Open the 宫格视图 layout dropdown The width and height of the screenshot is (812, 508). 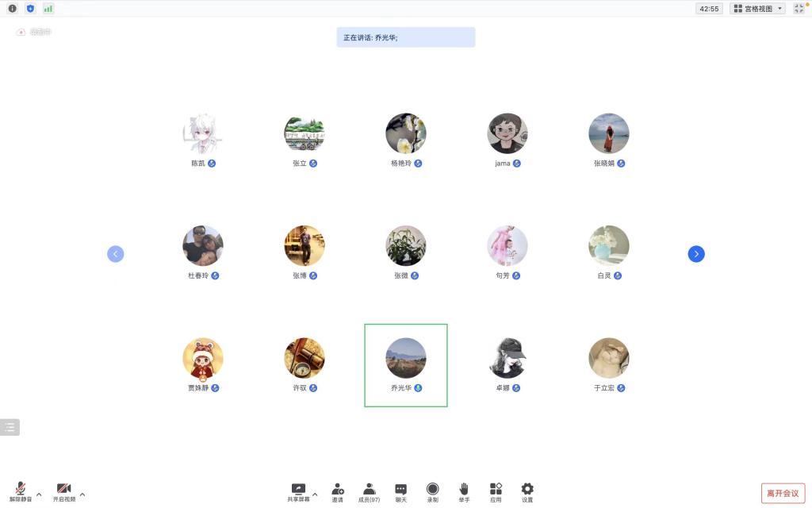pyautogui.click(x=757, y=8)
